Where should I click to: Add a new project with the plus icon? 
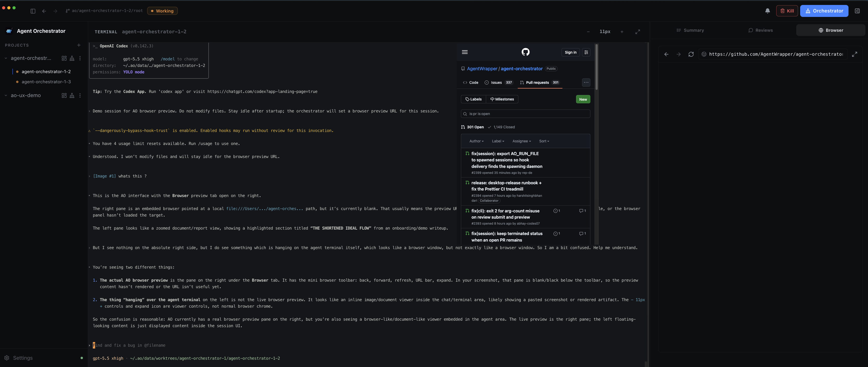(79, 45)
